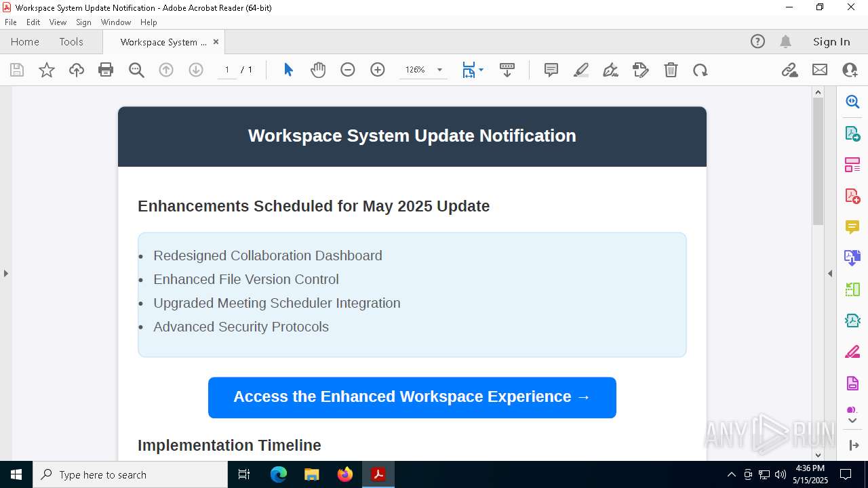This screenshot has height=488, width=868.
Task: Click the cloud upload icon
Action: point(77,70)
